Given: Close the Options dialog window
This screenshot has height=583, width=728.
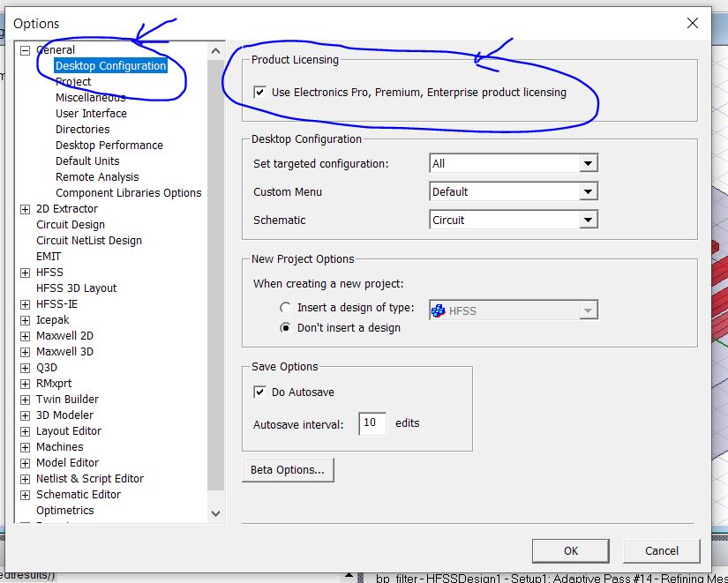Looking at the screenshot, I should pos(692,23).
